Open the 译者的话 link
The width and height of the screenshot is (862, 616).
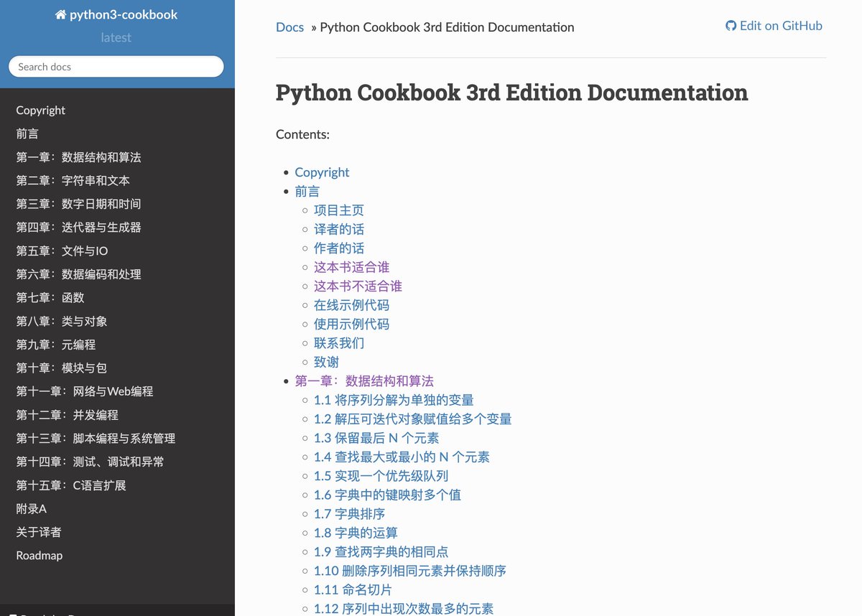click(x=339, y=230)
